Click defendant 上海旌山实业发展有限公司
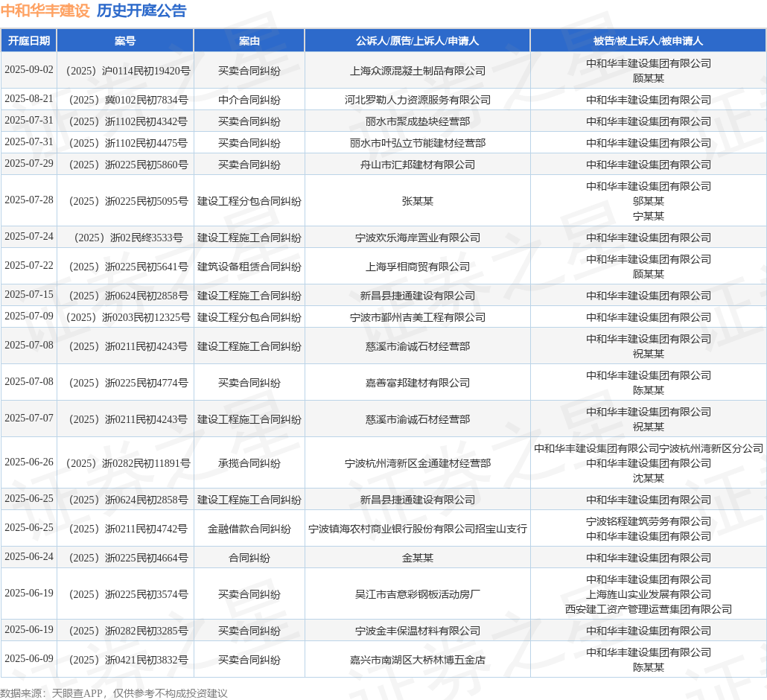 pos(648,594)
